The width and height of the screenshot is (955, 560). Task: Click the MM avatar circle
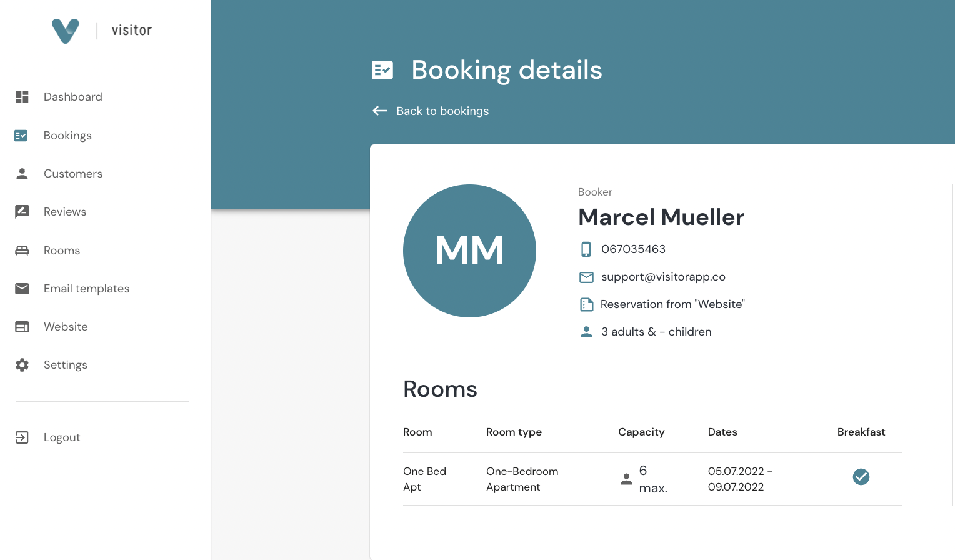tap(469, 251)
